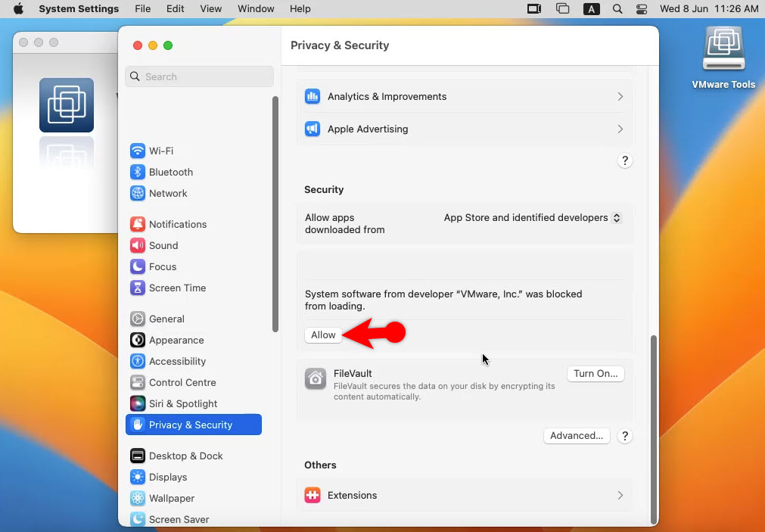The image size is (765, 532).
Task: Click Allow for VMware system software
Action: [323, 334]
